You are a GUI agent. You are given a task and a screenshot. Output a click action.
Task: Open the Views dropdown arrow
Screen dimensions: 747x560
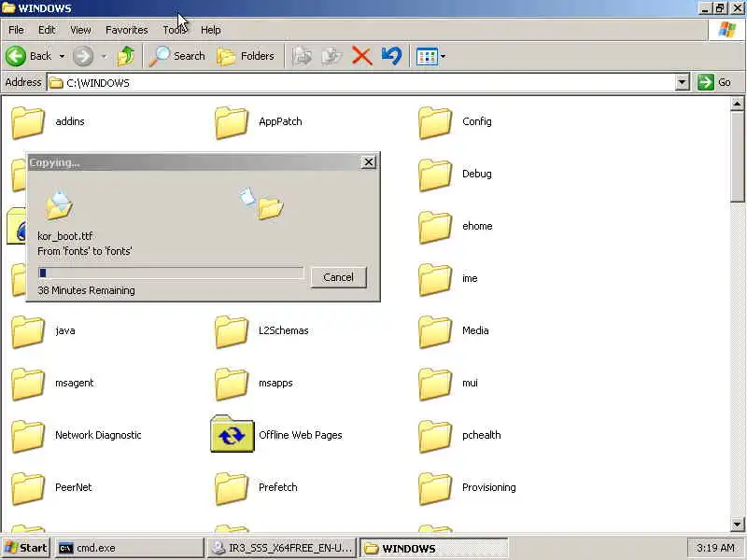443,57
